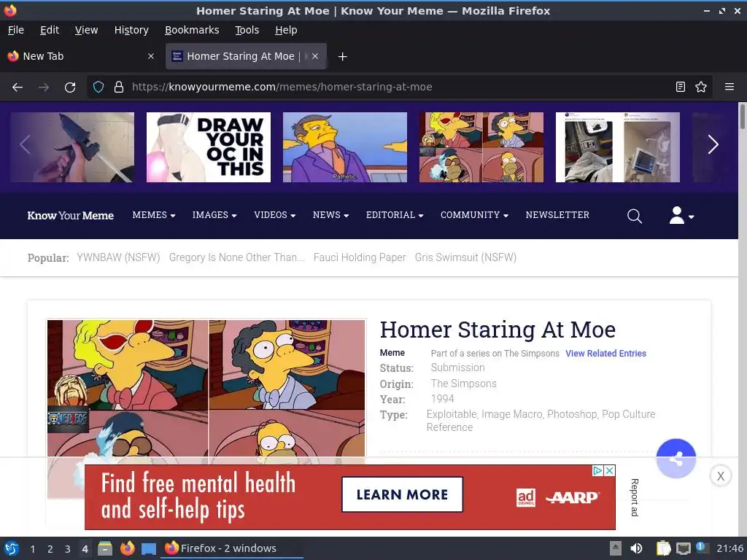Open the Skinner Pathetic carousel thumbnail
Image resolution: width=747 pixels, height=560 pixels.
[x=345, y=147]
